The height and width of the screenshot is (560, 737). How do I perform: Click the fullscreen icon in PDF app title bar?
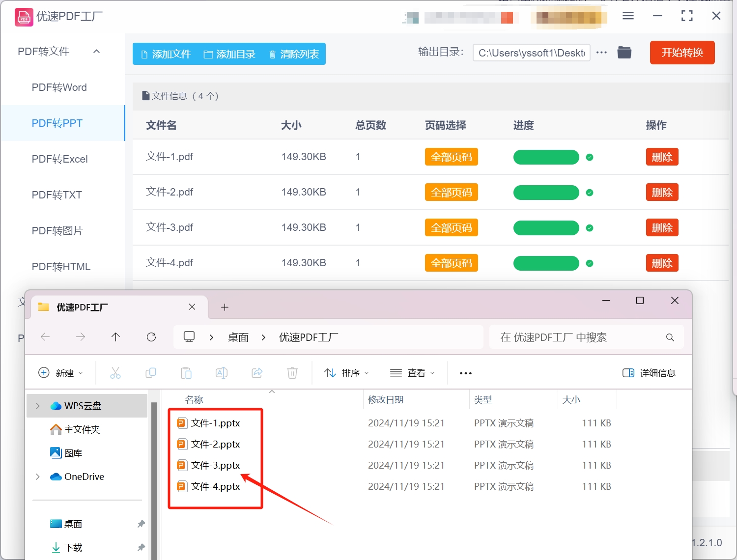pyautogui.click(x=687, y=16)
